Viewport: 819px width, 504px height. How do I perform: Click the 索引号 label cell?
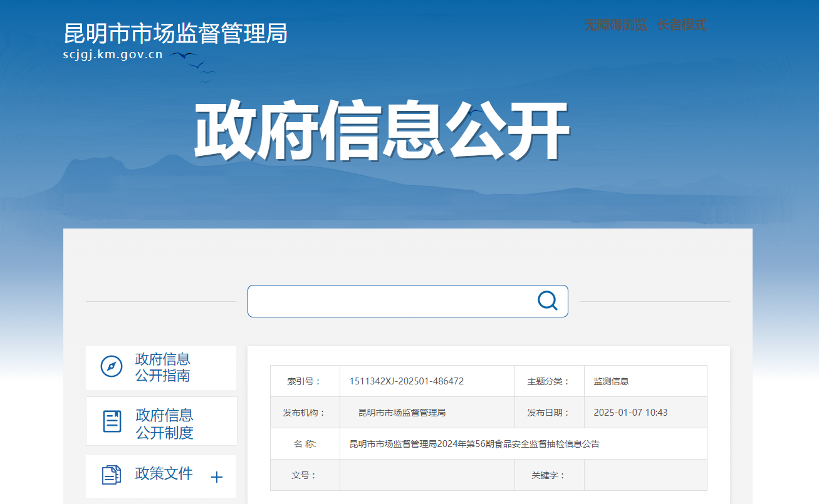tap(305, 381)
